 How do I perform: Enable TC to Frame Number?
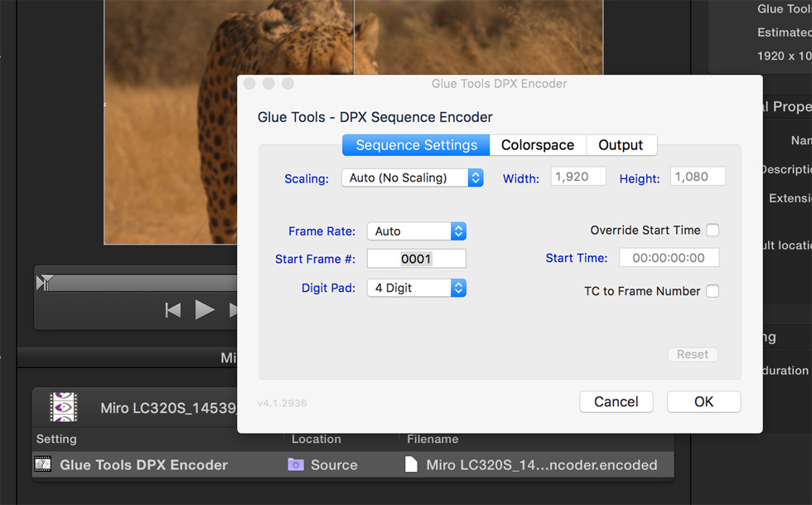tap(713, 291)
